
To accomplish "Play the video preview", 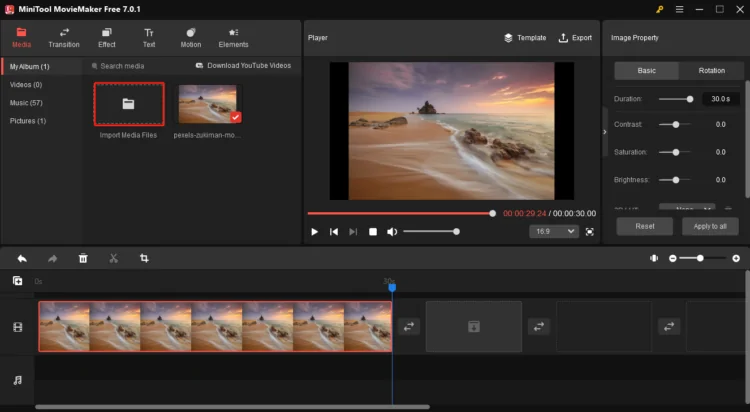I will 314,232.
